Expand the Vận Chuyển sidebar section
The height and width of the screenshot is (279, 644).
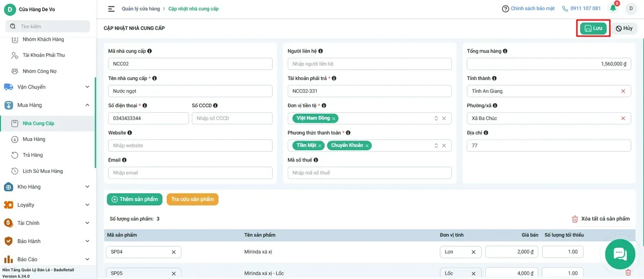pos(47,87)
